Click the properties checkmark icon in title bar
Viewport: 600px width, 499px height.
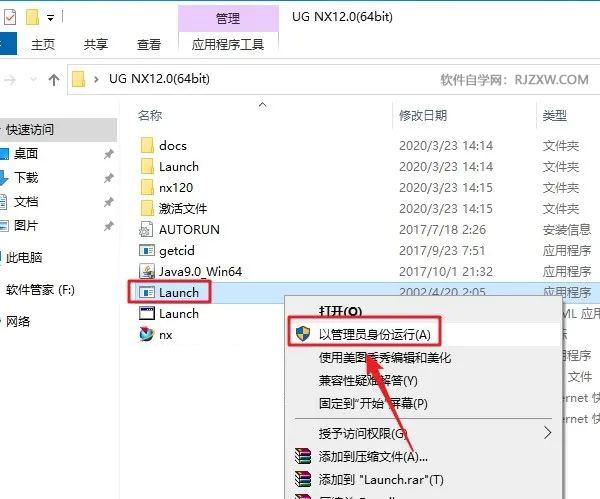click(x=10, y=17)
